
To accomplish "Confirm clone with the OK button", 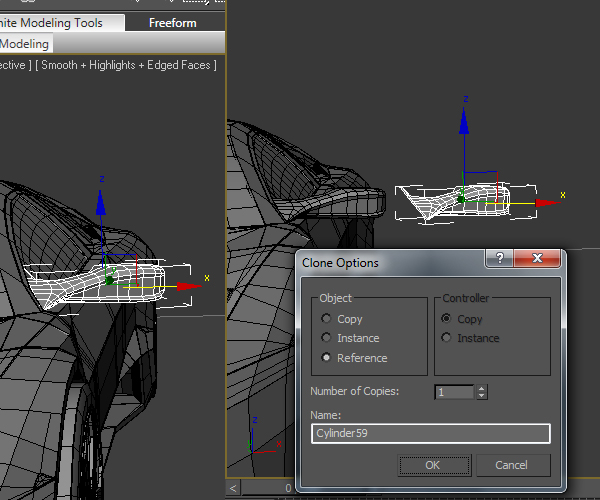I will pyautogui.click(x=434, y=465).
